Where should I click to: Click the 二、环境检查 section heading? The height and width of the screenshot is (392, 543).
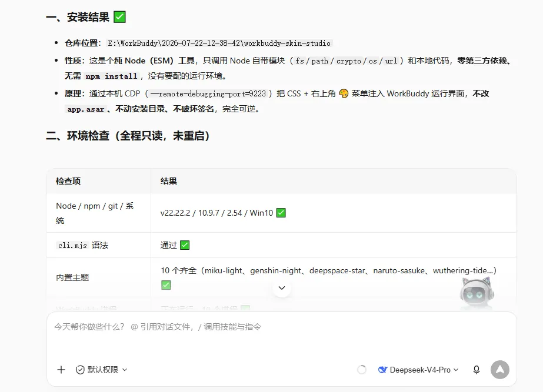[x=128, y=136]
